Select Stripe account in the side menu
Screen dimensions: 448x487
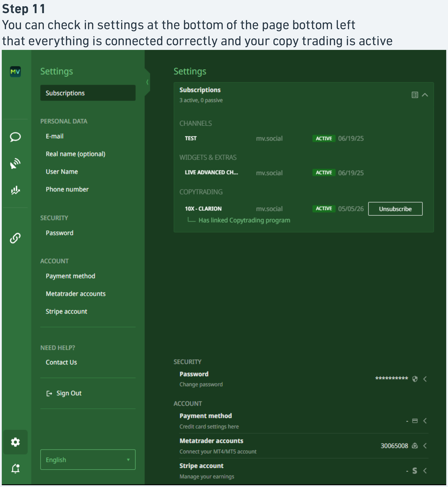66,311
